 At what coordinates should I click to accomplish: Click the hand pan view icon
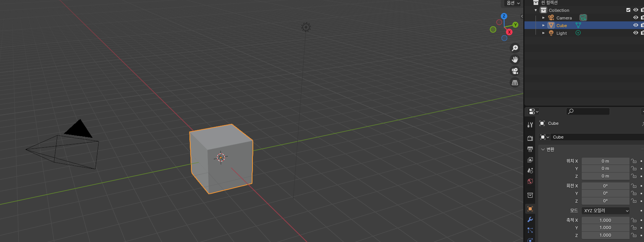[x=515, y=60]
